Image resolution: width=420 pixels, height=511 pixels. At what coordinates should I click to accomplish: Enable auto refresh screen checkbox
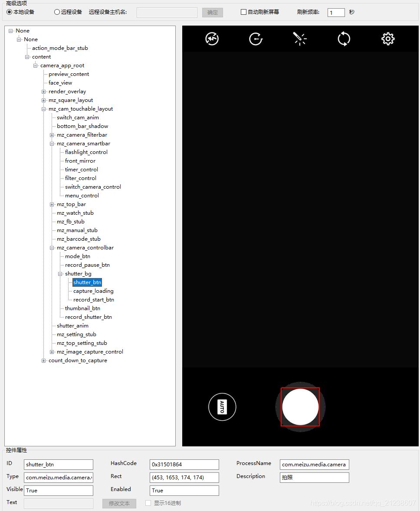tap(243, 12)
